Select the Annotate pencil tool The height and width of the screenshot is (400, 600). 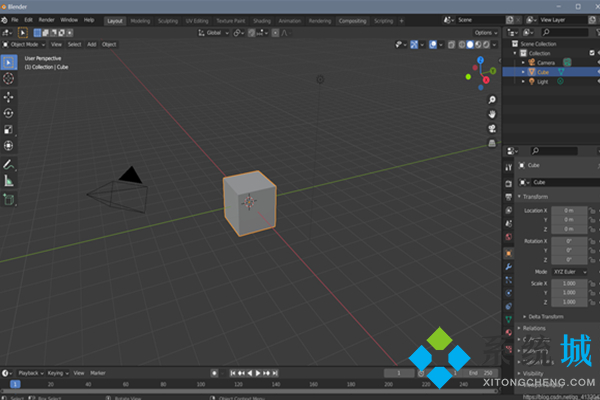click(8, 165)
